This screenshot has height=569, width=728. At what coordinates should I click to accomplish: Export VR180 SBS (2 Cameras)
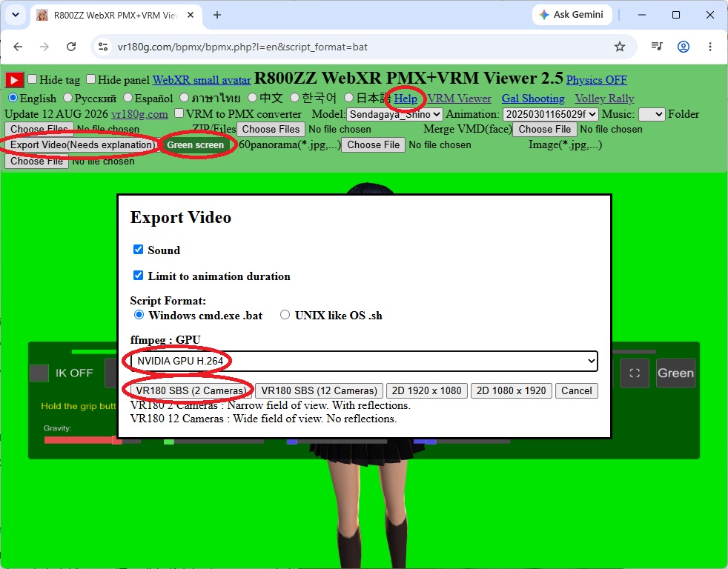(191, 390)
